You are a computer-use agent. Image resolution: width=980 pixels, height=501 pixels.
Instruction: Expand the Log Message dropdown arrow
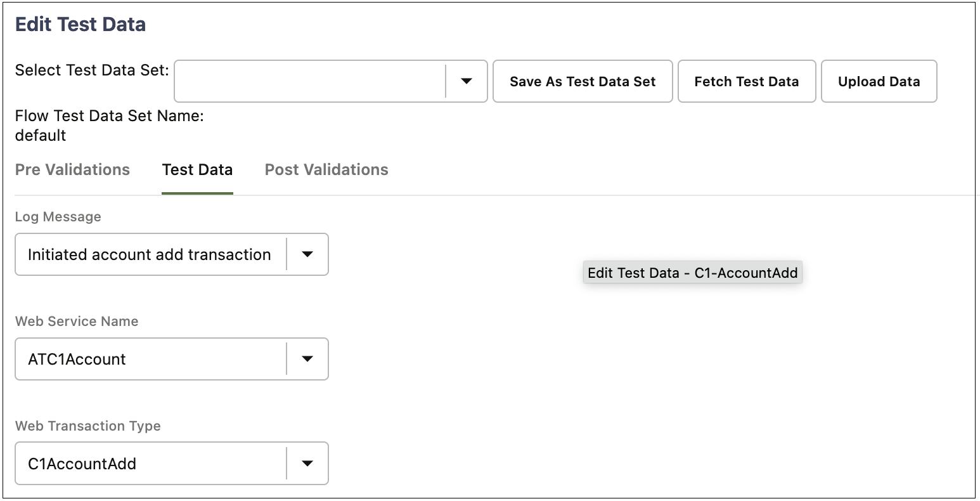307,254
